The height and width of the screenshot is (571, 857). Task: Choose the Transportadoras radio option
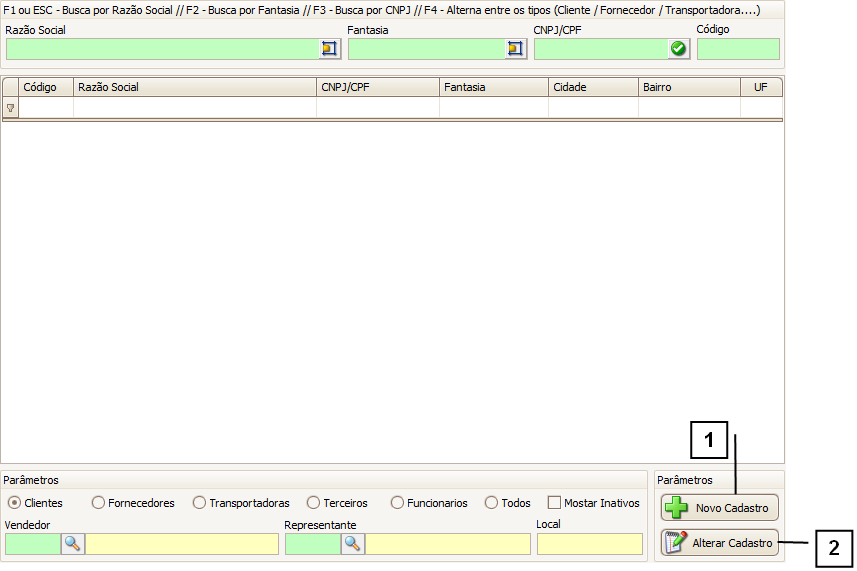(x=200, y=503)
